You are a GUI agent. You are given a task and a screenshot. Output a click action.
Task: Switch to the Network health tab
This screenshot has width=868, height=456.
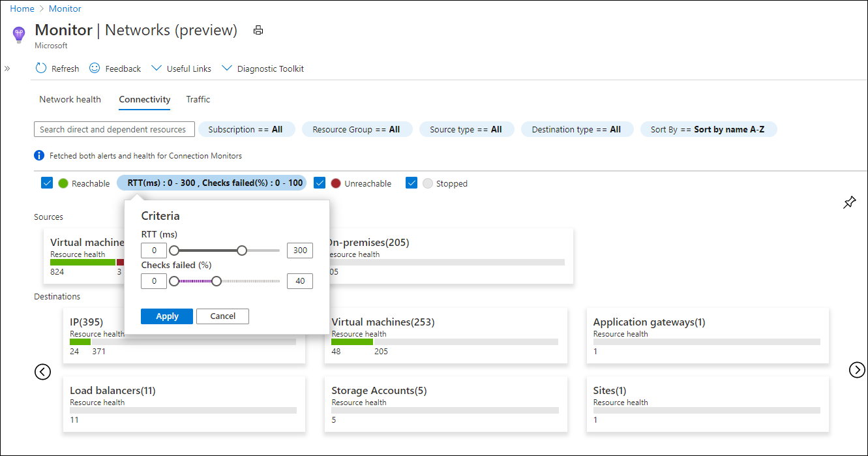point(70,99)
